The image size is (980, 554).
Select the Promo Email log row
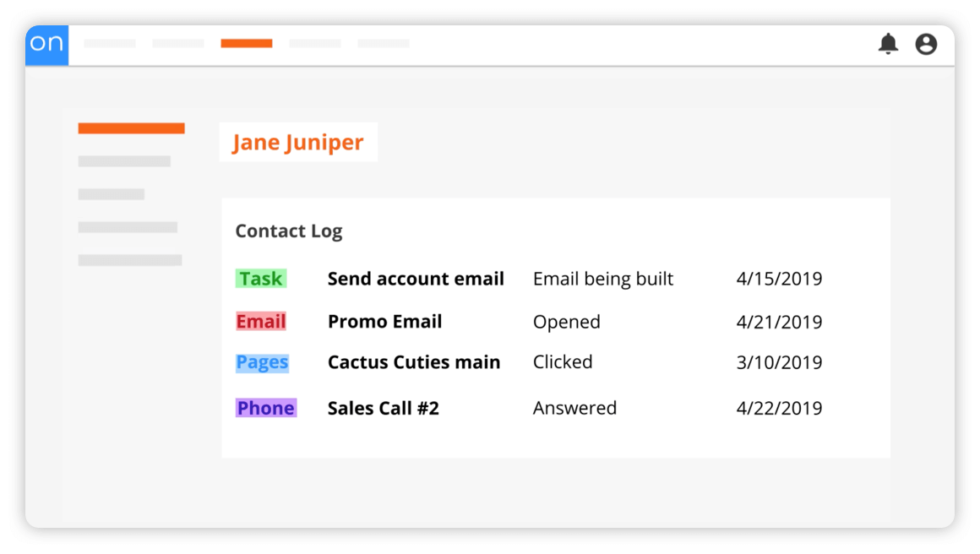[384, 321]
